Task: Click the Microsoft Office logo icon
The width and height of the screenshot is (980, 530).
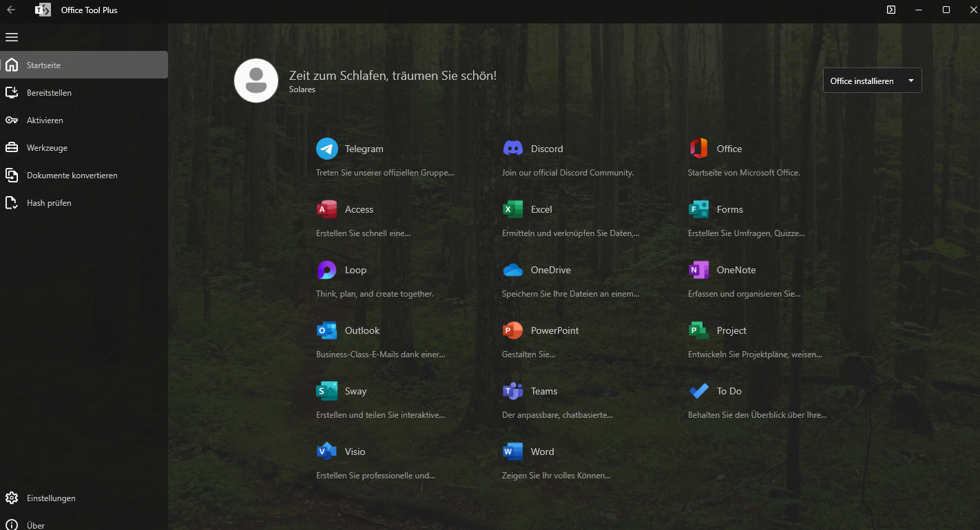Action: click(699, 149)
